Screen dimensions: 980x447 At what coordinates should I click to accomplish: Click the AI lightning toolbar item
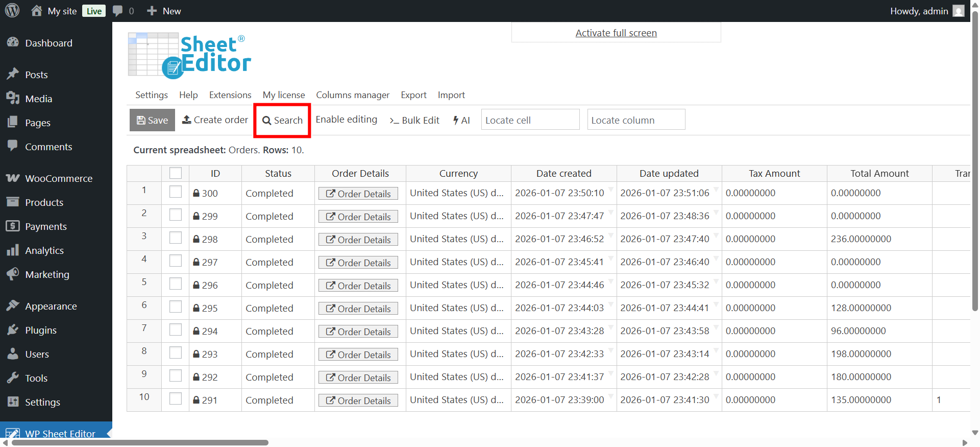[x=461, y=120]
